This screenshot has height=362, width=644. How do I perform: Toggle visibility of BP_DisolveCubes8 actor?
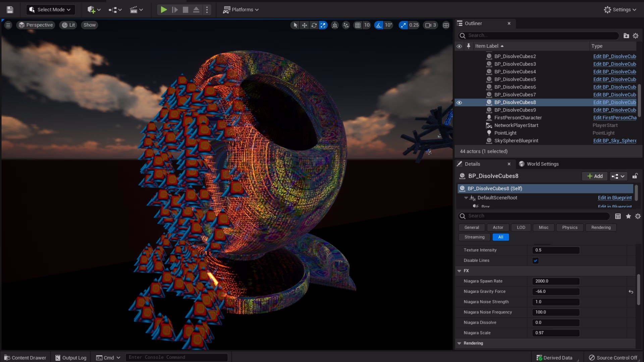pyautogui.click(x=460, y=102)
